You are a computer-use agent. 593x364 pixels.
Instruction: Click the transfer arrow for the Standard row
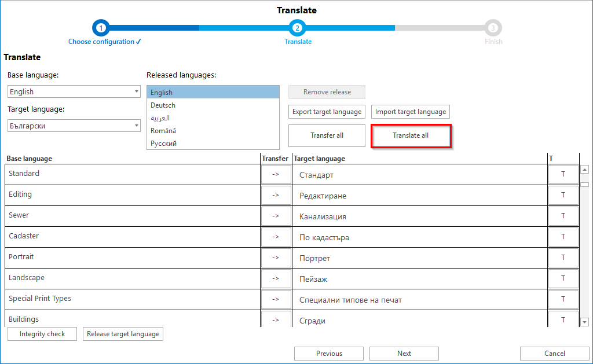point(276,174)
